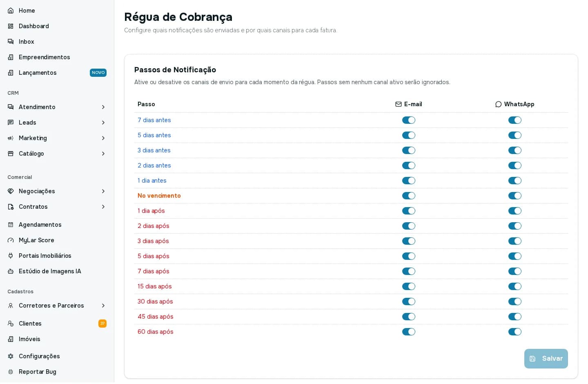Click the Negociações handshake icon
Screen dimensions: 588x384
pyautogui.click(x=11, y=191)
